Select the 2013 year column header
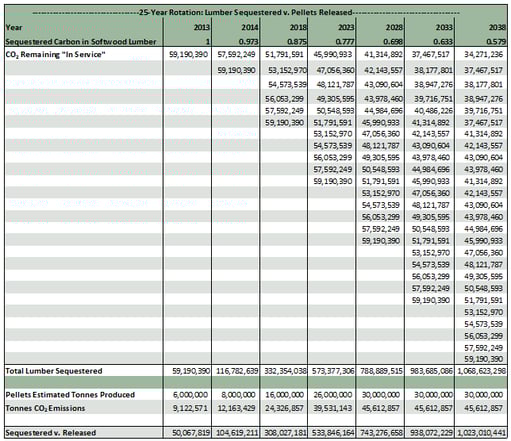511x441 pixels. [202, 27]
